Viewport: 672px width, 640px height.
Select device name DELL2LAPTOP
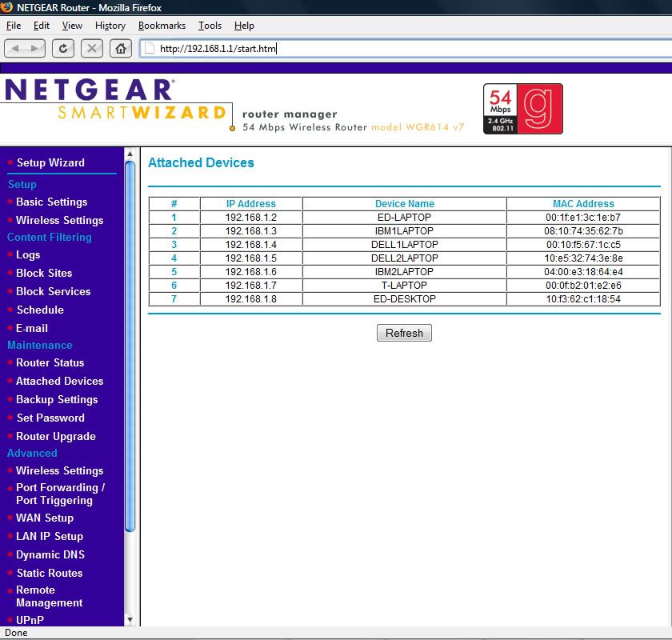coord(404,258)
